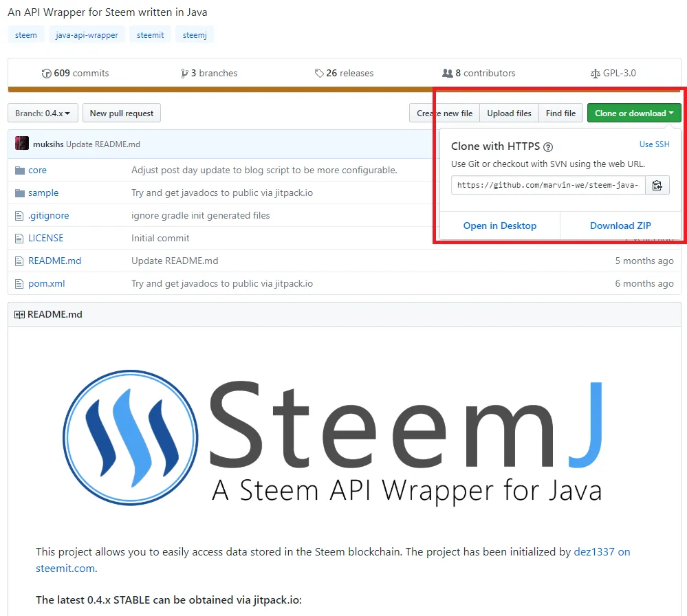Click the releases tag icon

319,73
